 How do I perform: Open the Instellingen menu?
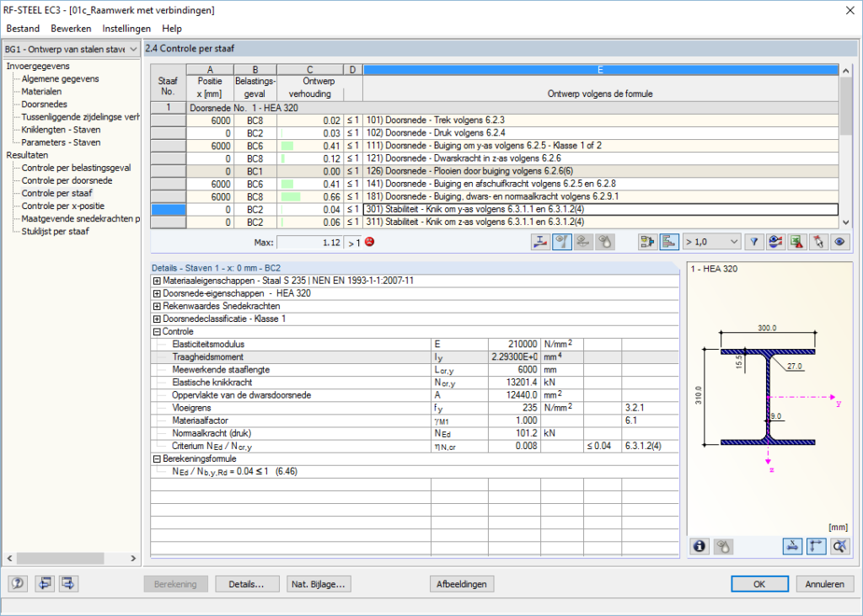[126, 29]
